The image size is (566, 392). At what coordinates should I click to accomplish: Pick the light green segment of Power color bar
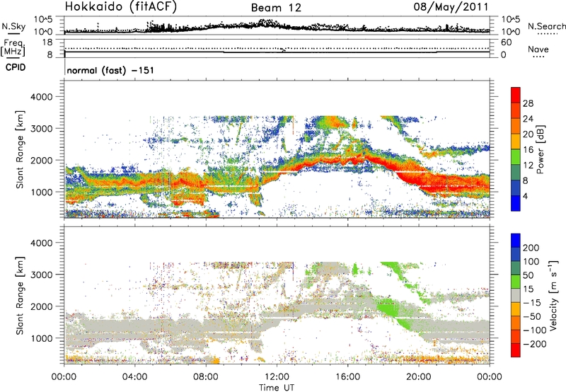pos(516,157)
